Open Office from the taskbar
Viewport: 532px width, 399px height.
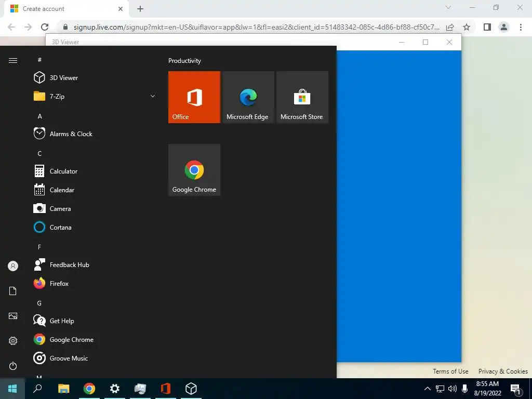(x=166, y=389)
